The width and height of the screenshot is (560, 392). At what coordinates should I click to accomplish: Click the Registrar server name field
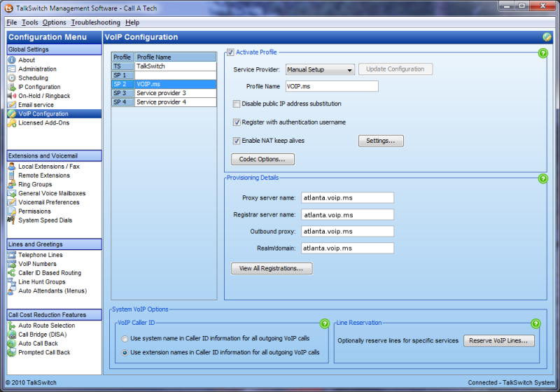tap(347, 215)
